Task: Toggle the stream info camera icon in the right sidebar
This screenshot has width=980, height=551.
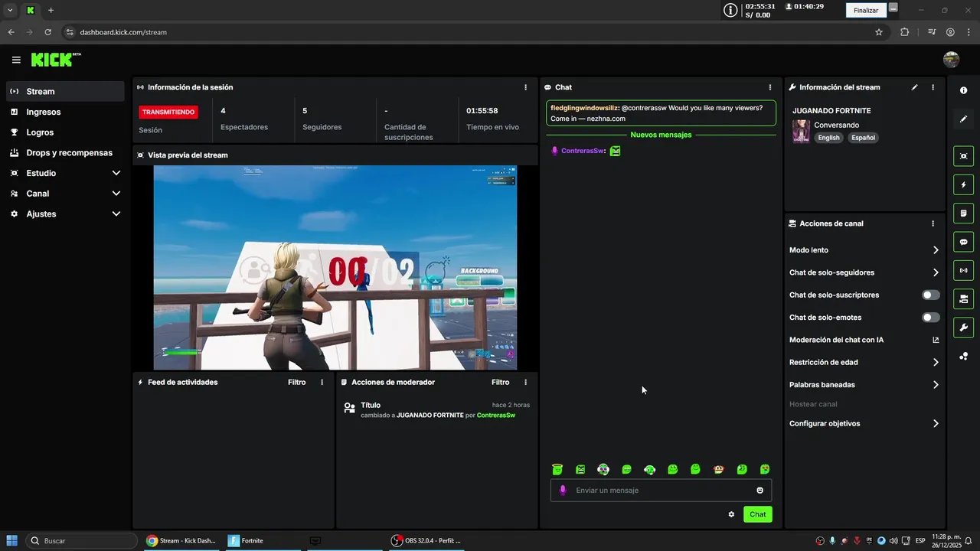Action: (963, 298)
